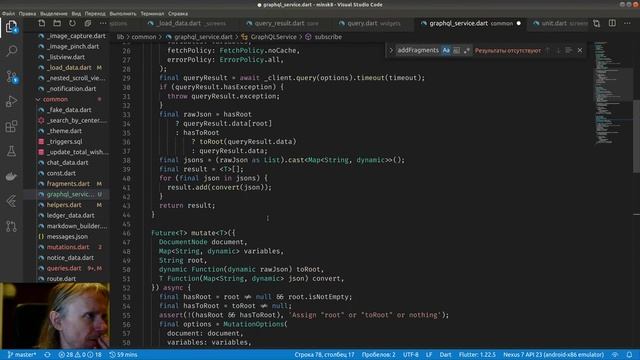This screenshot has height=360, width=640.
Task: Open editor more actions ellipsis
Action: (627, 23)
